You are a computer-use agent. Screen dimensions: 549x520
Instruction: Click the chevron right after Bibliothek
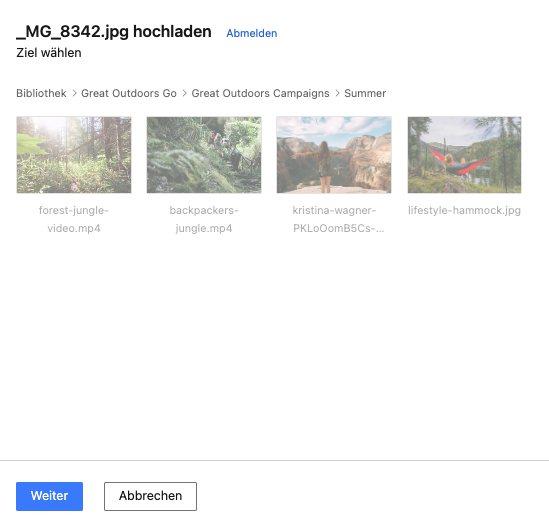(74, 93)
